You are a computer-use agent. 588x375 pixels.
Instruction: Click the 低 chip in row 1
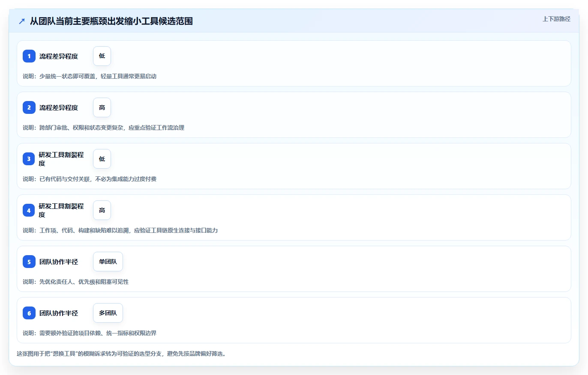[x=102, y=56]
